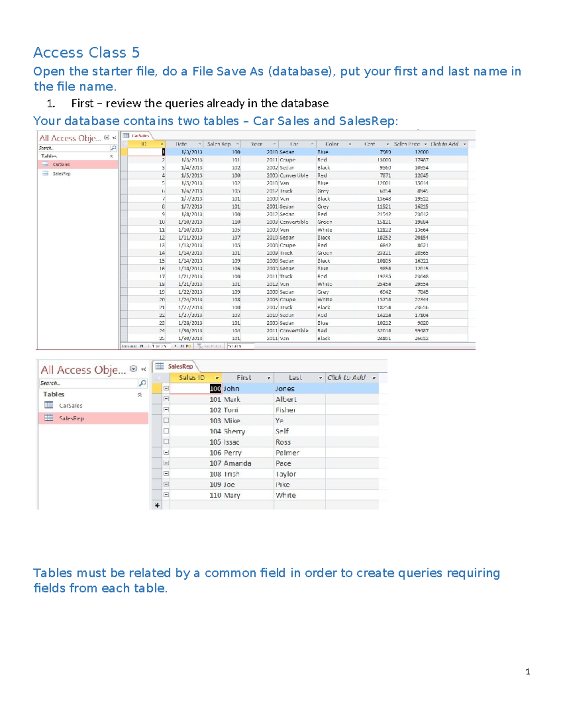This screenshot has width=563, height=728.
Task: Click the date cell 1/22/2013
Action: [185, 292]
